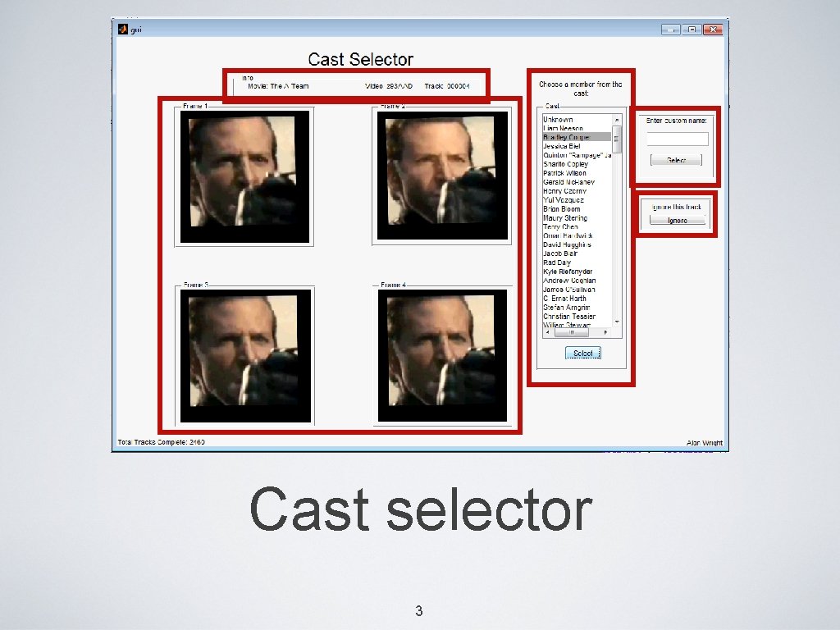Maximize the gui window
Image resolution: width=840 pixels, height=630 pixels.
(692, 30)
